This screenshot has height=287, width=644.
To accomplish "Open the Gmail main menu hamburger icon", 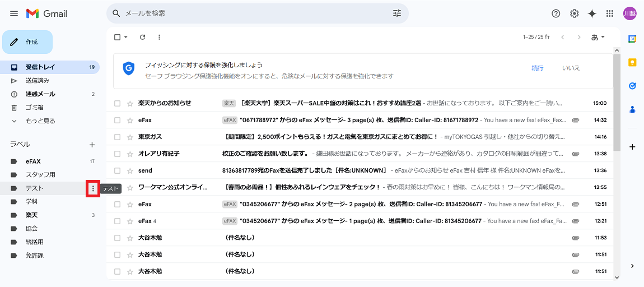I will 14,13.
